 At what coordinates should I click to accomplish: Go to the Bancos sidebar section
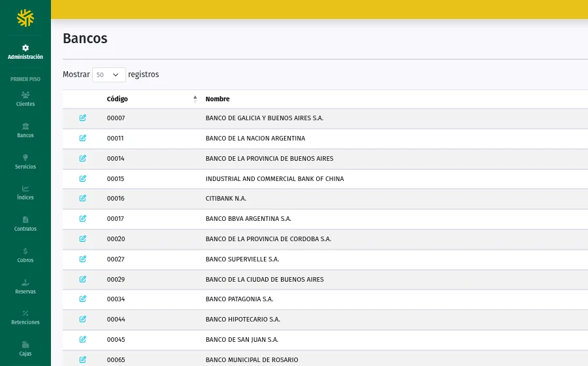(x=25, y=131)
